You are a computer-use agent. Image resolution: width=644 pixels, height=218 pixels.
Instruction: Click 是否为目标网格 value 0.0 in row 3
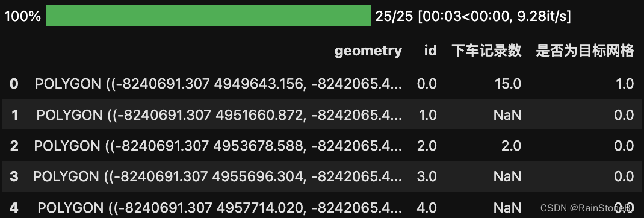coord(624,176)
